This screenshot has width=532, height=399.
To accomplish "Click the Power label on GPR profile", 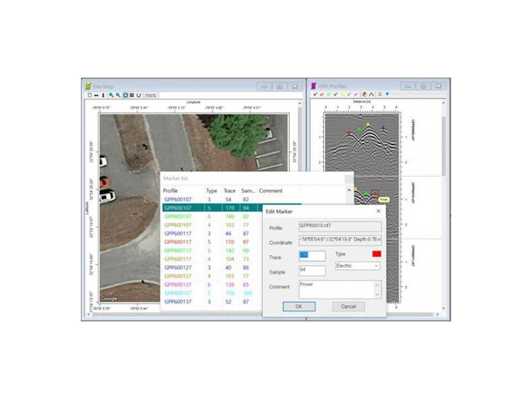I will (383, 199).
